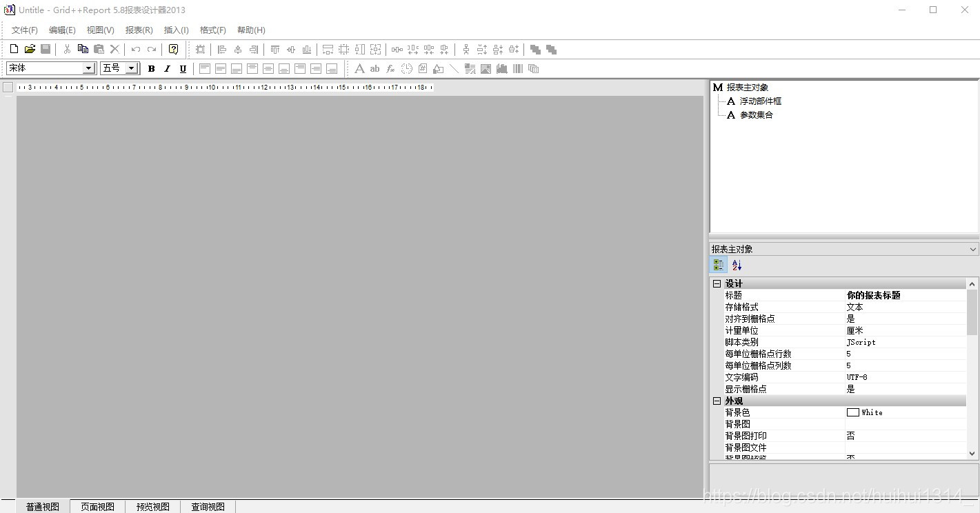Screen dimensions: 980x513
Task: Open the 格式(F) menu
Action: (212, 30)
